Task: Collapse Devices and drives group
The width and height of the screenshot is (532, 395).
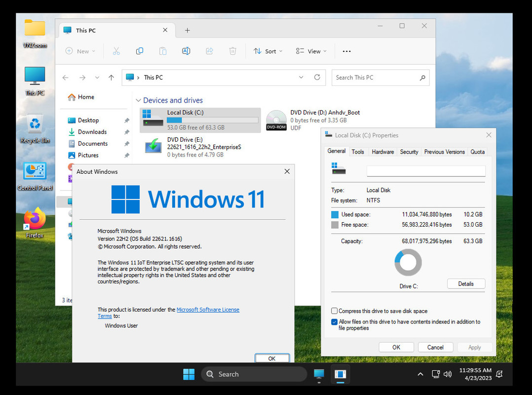Action: tap(138, 100)
